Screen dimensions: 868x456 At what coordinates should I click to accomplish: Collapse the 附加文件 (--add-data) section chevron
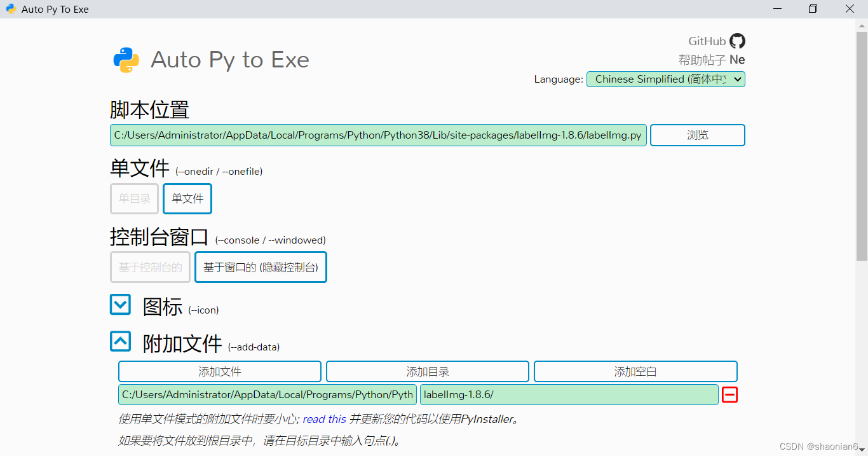120,342
